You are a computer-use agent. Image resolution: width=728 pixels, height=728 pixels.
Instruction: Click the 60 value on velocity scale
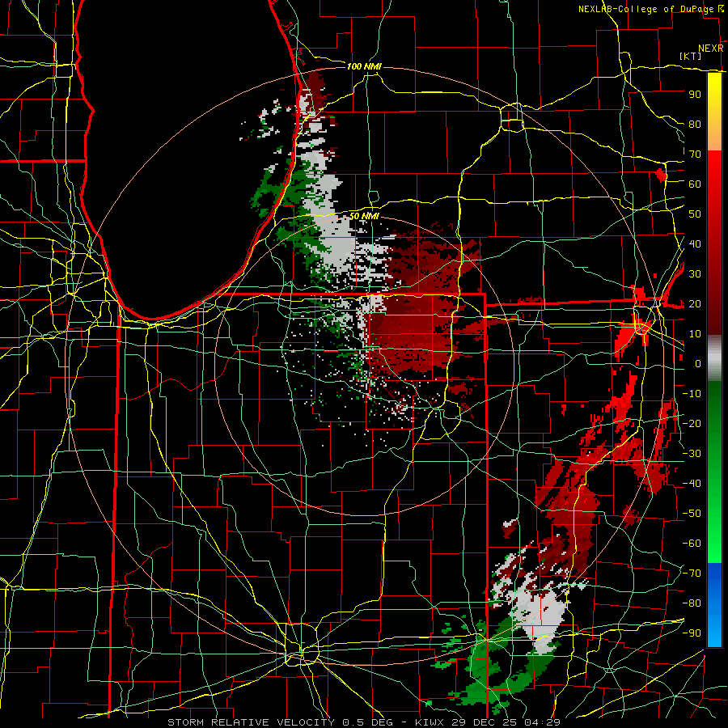[695, 184]
